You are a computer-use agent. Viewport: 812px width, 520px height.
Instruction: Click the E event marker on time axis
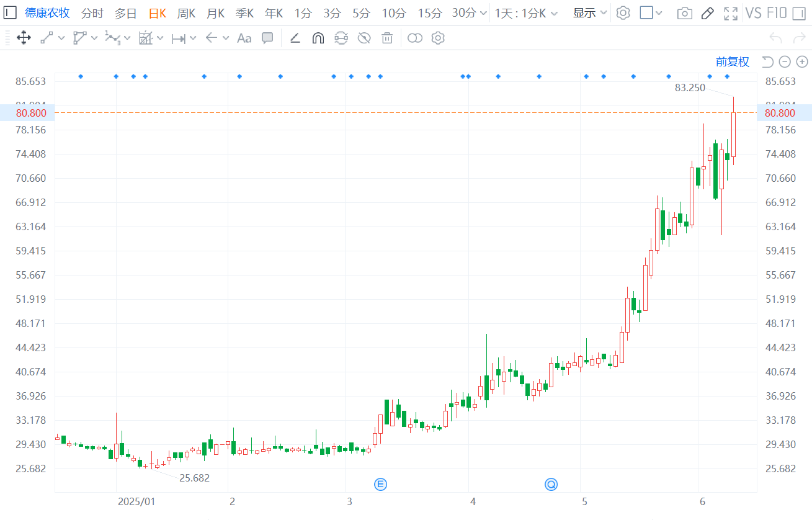380,484
